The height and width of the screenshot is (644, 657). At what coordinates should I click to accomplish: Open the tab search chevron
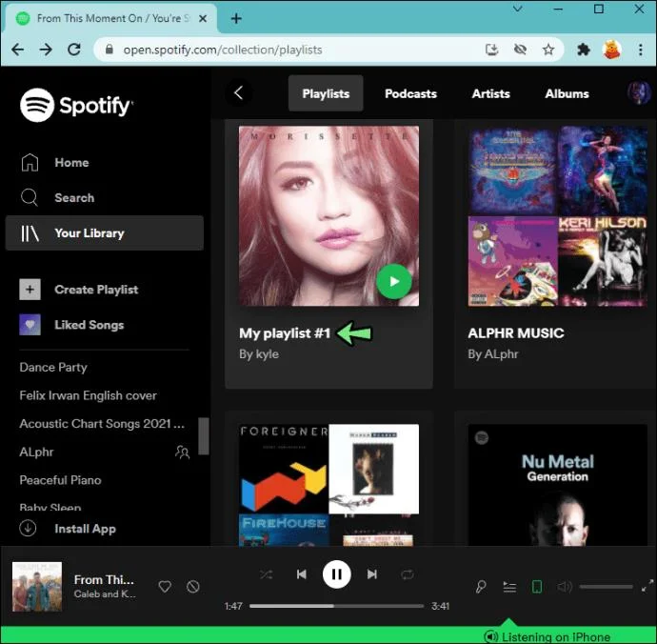pyautogui.click(x=518, y=9)
